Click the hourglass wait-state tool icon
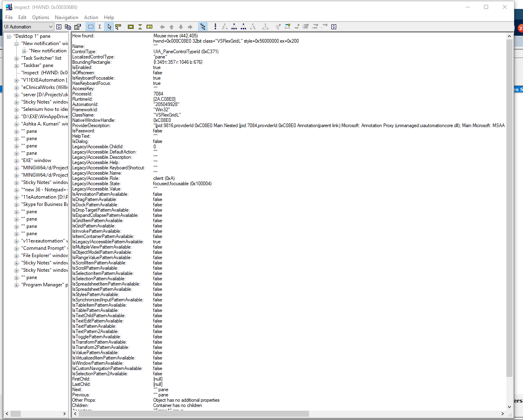Screen dimensions: 523x420 (x=140, y=26)
